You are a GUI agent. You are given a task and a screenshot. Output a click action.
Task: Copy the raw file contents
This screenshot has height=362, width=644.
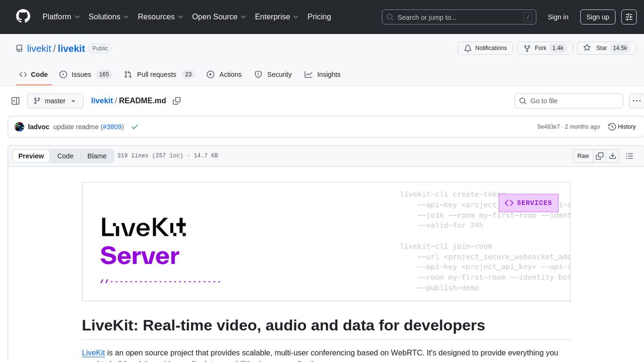coord(599,156)
